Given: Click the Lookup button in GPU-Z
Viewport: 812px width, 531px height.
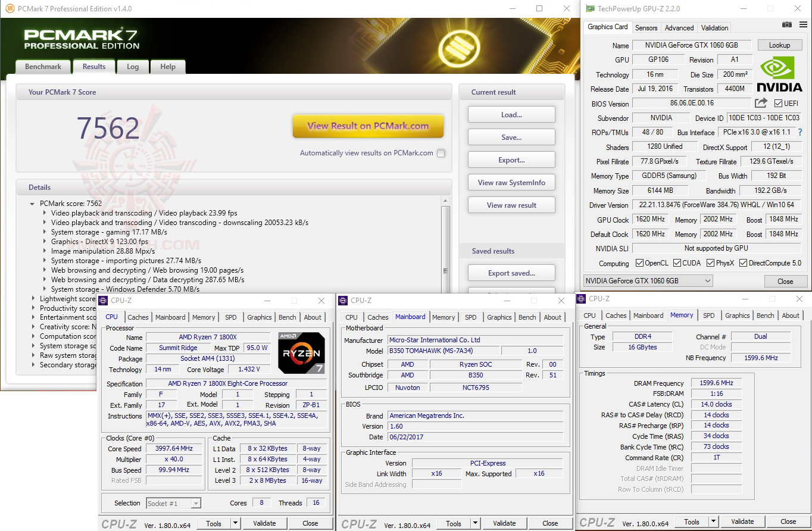Looking at the screenshot, I should (x=779, y=45).
